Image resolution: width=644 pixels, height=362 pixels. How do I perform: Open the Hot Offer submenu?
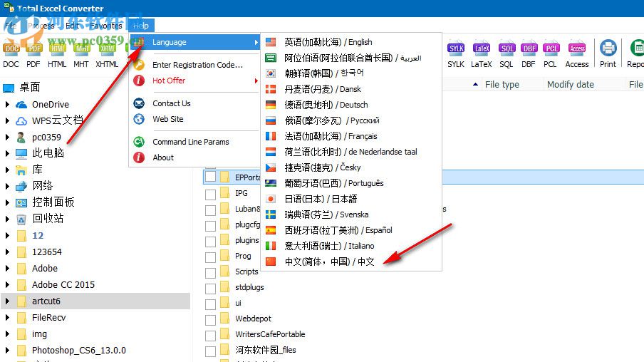click(x=195, y=81)
